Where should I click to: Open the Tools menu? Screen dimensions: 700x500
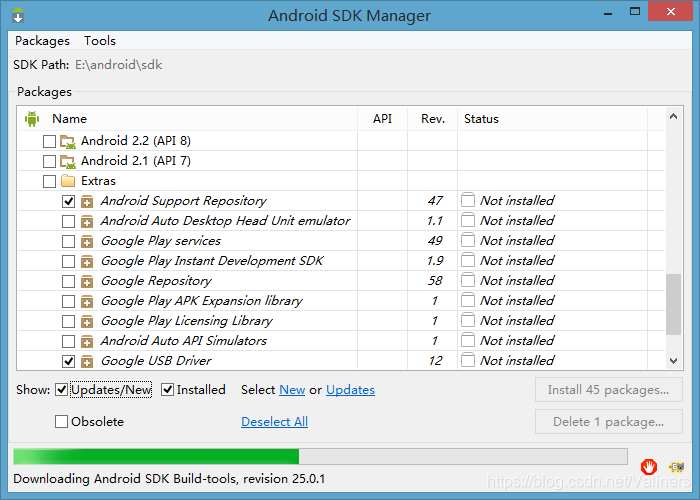click(x=100, y=41)
